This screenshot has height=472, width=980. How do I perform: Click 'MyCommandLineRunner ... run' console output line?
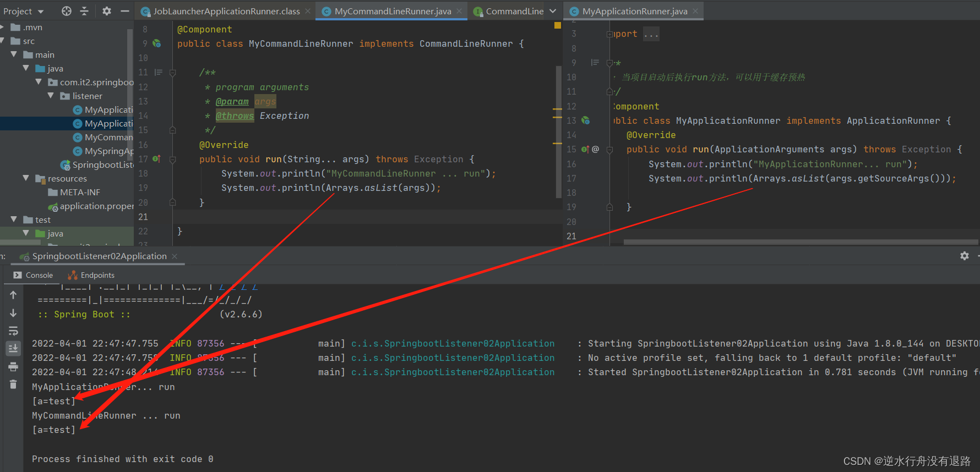pyautogui.click(x=106, y=416)
